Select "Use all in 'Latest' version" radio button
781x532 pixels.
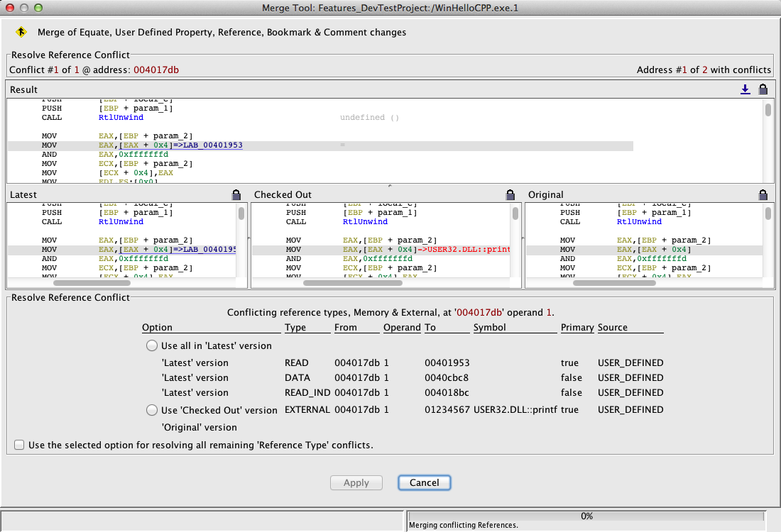click(151, 346)
